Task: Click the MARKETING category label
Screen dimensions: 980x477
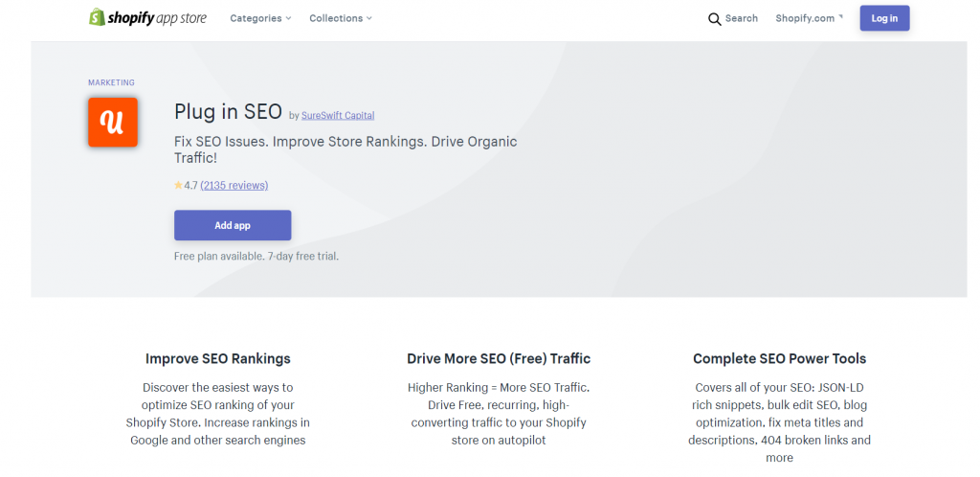Action: tap(111, 82)
